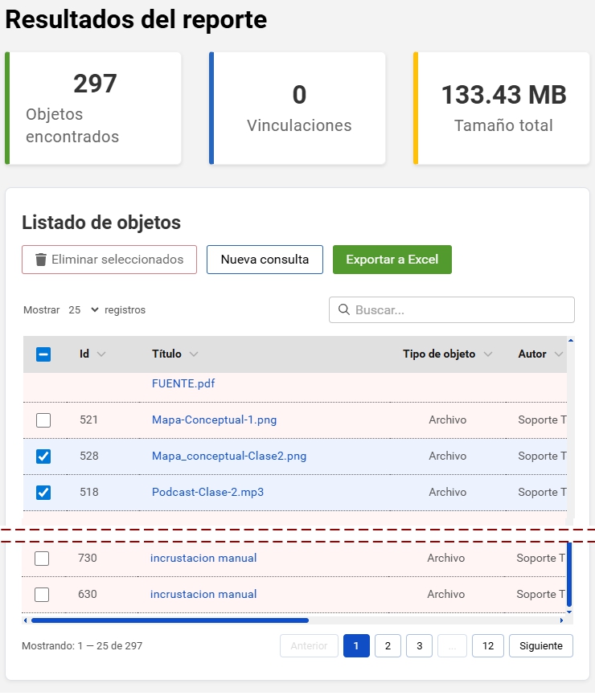Viewport: 595px width, 700px height.
Task: Click the horizontal table scrollbar thumb
Action: point(169,620)
